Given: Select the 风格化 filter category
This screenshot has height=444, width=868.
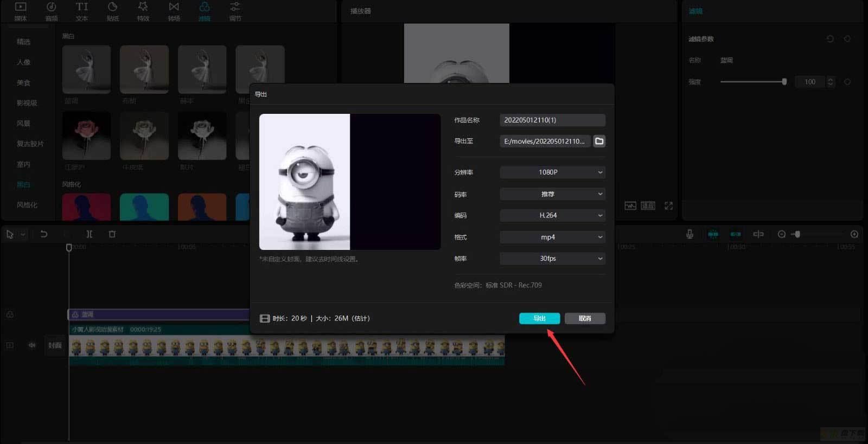Looking at the screenshot, I should pos(27,205).
